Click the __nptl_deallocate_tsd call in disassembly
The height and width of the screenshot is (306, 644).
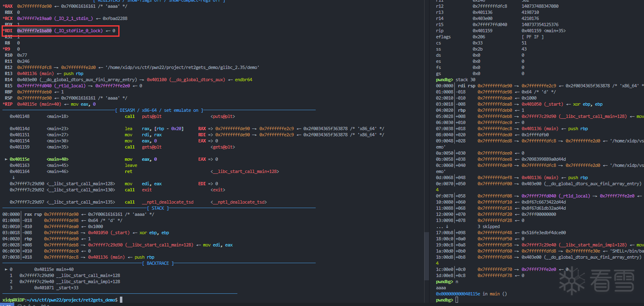click(x=167, y=202)
